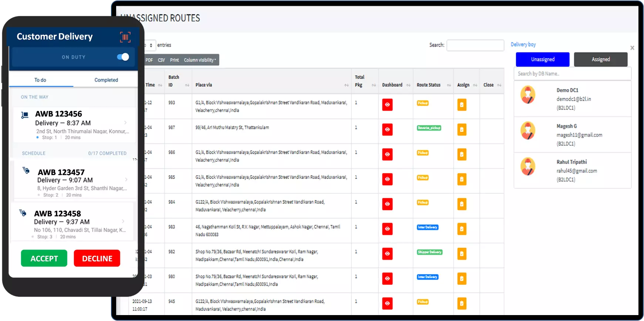View dashboard eye icon for batch 987

point(387,129)
